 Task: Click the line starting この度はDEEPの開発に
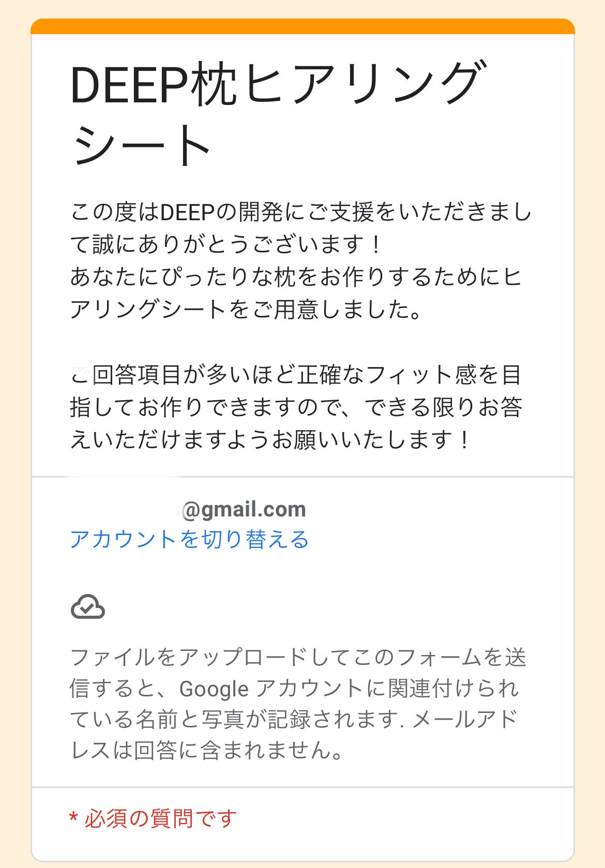301,212
